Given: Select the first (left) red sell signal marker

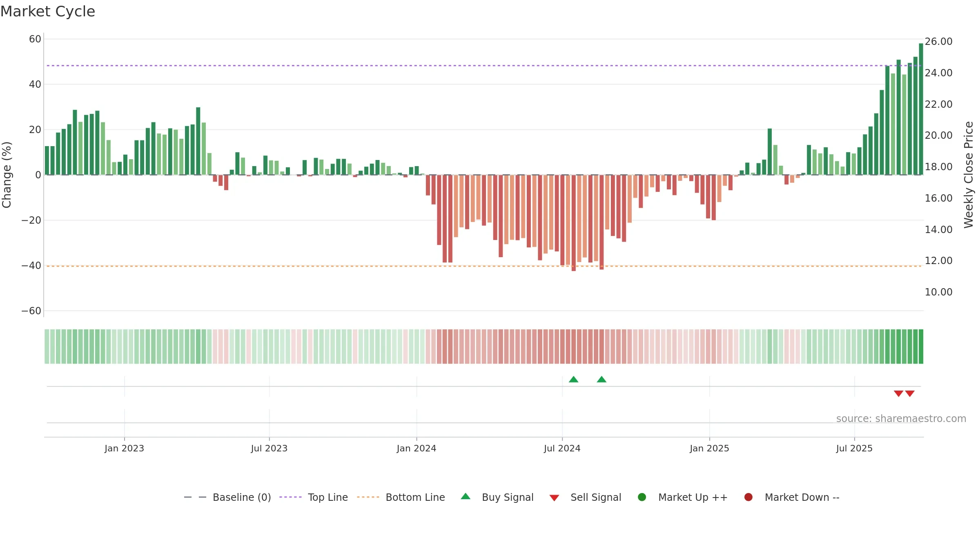Looking at the screenshot, I should pyautogui.click(x=898, y=393).
